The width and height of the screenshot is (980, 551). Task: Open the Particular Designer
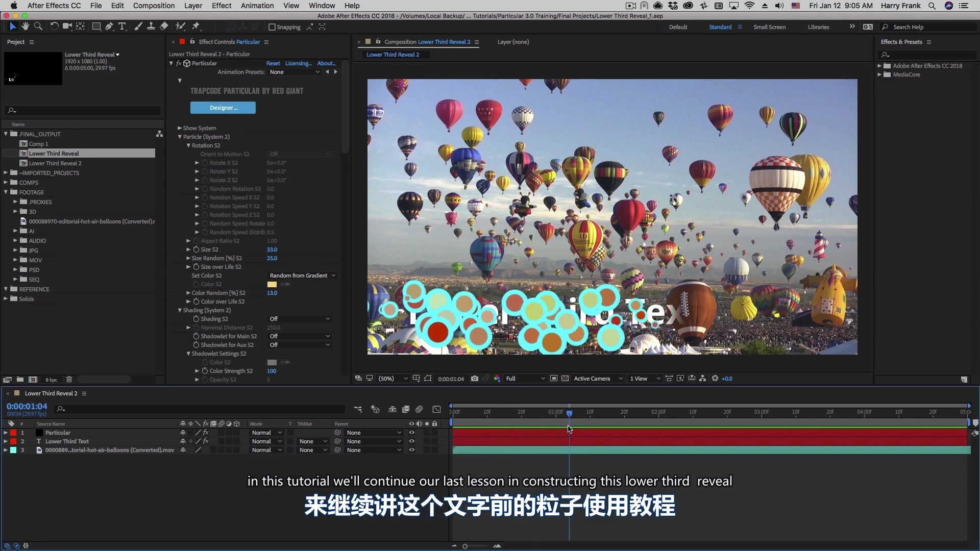223,108
